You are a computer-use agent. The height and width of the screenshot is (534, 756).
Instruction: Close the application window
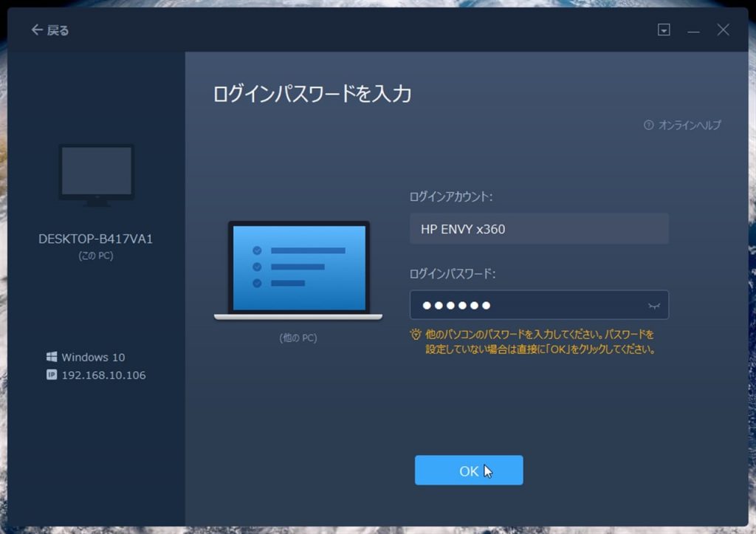point(723,30)
